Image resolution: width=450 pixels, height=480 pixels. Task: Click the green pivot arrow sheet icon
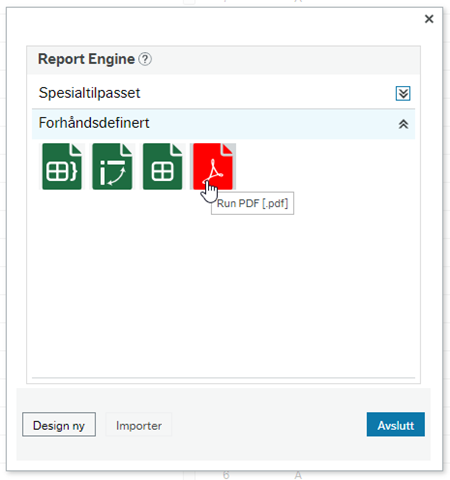click(112, 166)
